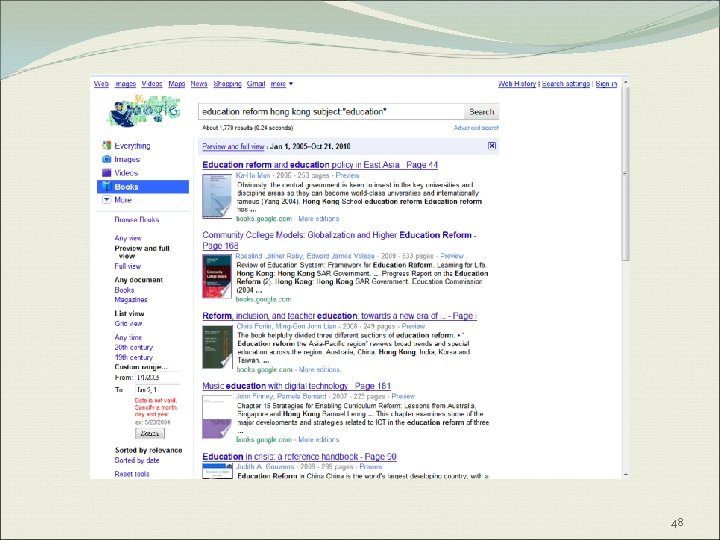Open 'Community College Models' result title
This screenshot has width=720, height=540.
(339, 240)
